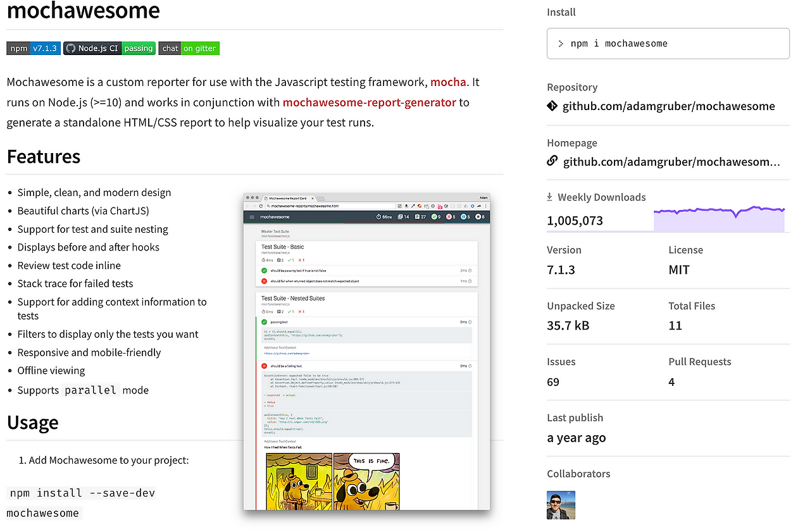810x532 pixels.
Task: Open the Mochawesome report screenshot image
Action: click(366, 351)
